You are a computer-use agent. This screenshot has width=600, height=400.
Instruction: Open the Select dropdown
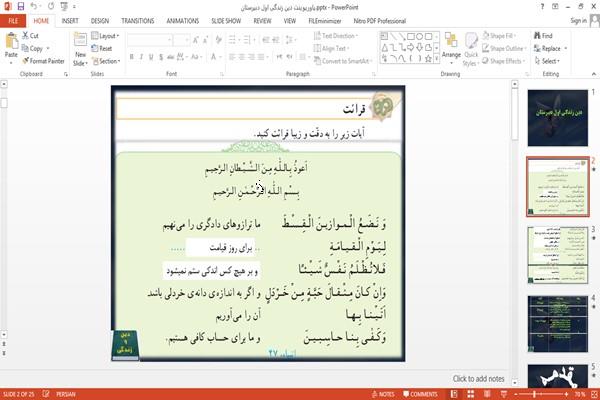coord(547,61)
